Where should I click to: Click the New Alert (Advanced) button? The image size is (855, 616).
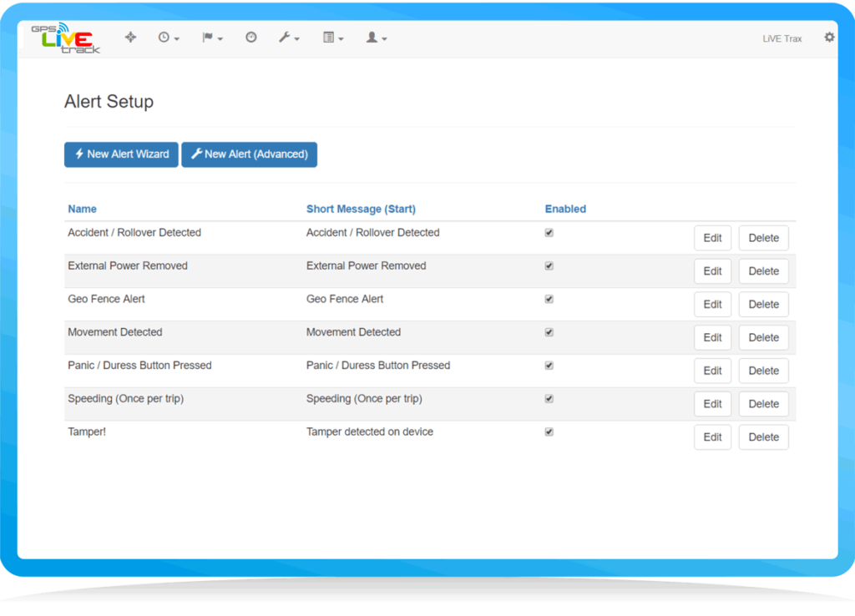(249, 154)
